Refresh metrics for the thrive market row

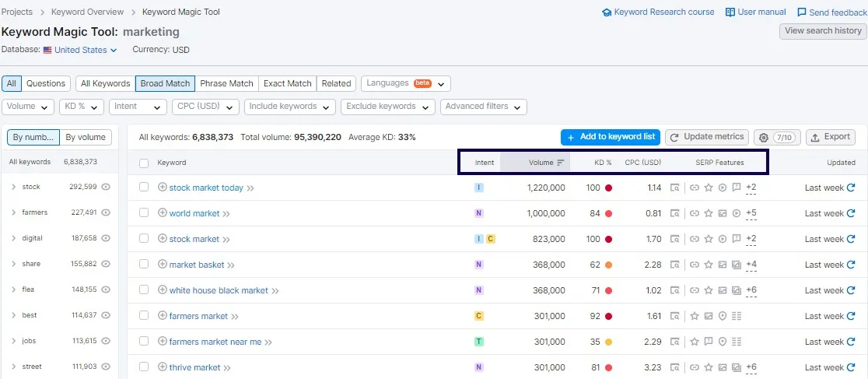coord(851,367)
